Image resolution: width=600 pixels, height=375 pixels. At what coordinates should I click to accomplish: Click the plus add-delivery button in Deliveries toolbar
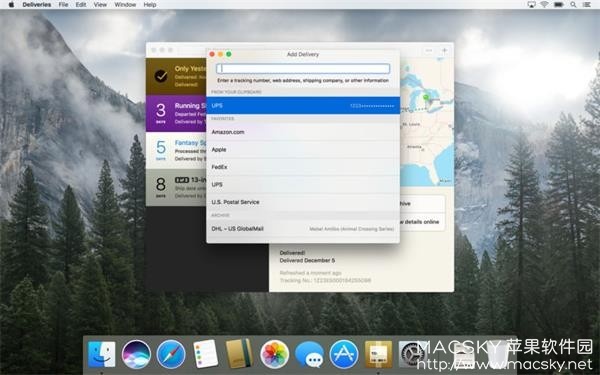(444, 51)
